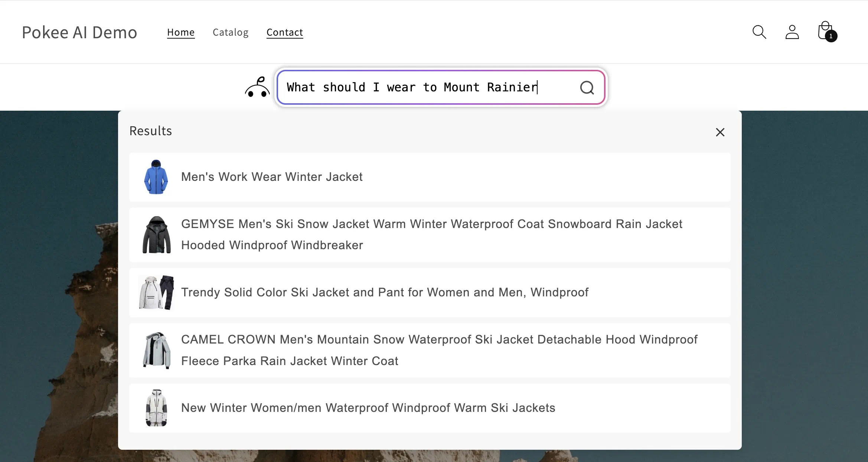Close the Results panel
Screen dimensions: 868x462
(x=720, y=132)
